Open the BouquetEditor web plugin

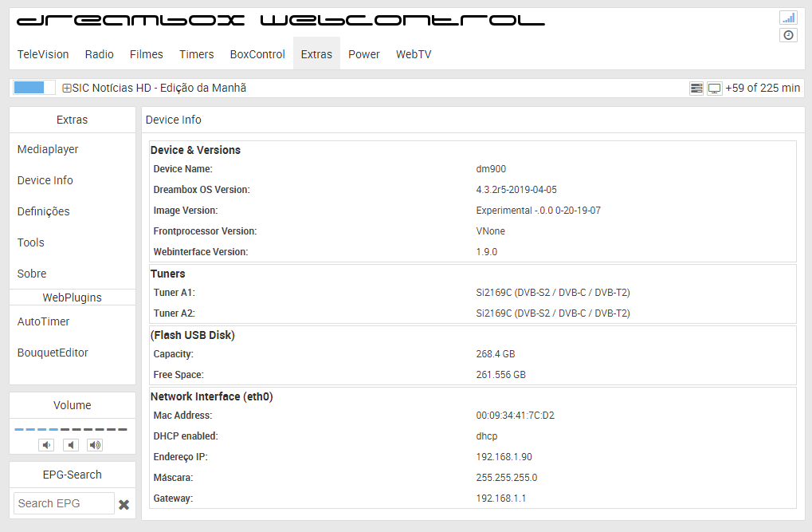coord(53,353)
